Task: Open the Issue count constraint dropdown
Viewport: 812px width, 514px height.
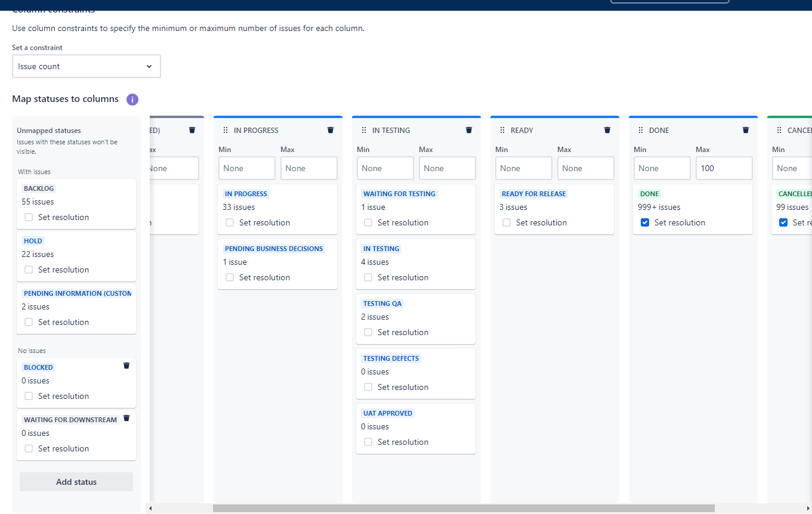Action: pos(86,66)
